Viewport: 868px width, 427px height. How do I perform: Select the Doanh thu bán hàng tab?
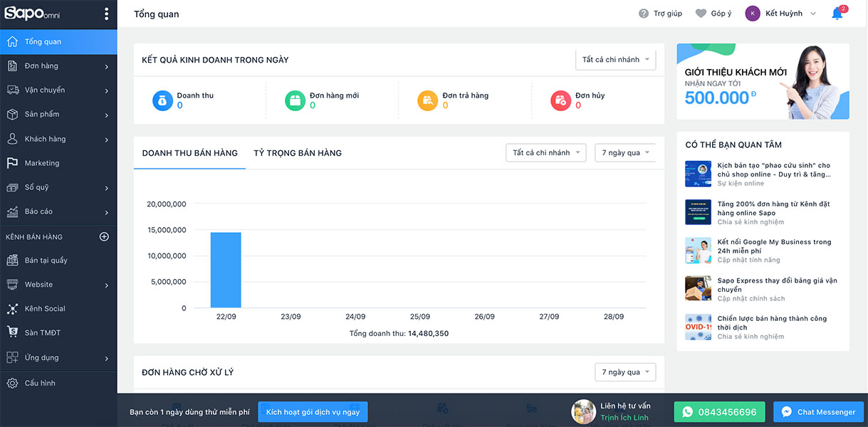coord(189,153)
